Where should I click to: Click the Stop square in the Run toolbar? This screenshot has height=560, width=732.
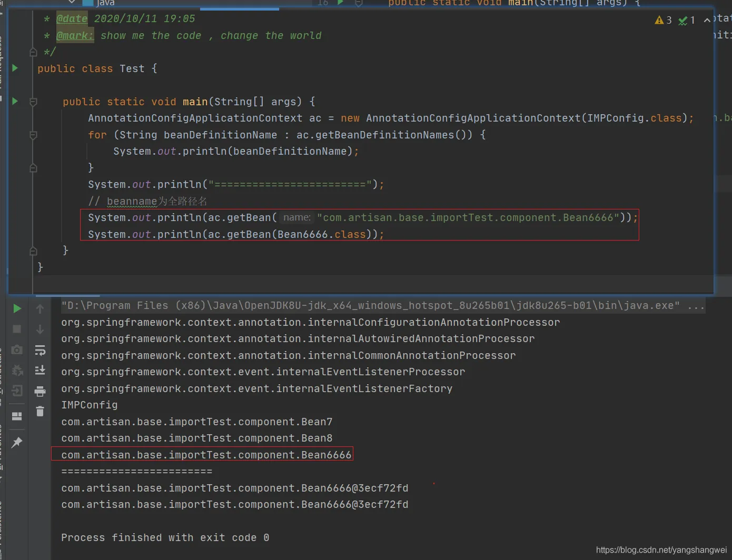pos(17,329)
